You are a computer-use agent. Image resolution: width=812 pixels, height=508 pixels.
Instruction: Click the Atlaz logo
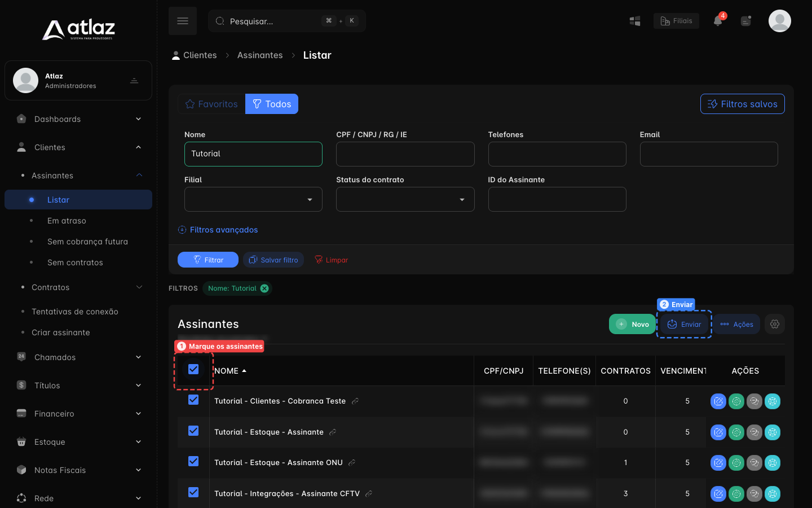pos(78,29)
